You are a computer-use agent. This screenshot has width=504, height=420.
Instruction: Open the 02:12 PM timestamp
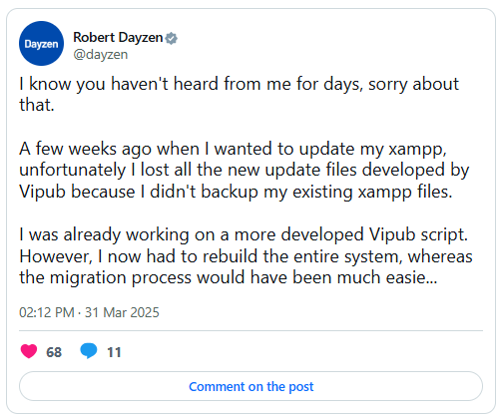click(47, 312)
